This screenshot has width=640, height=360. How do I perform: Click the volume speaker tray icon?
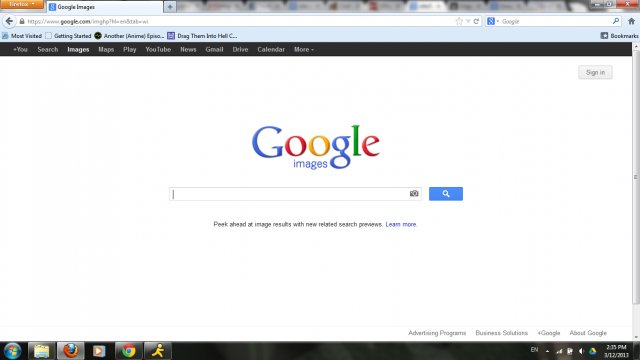pyautogui.click(x=581, y=351)
